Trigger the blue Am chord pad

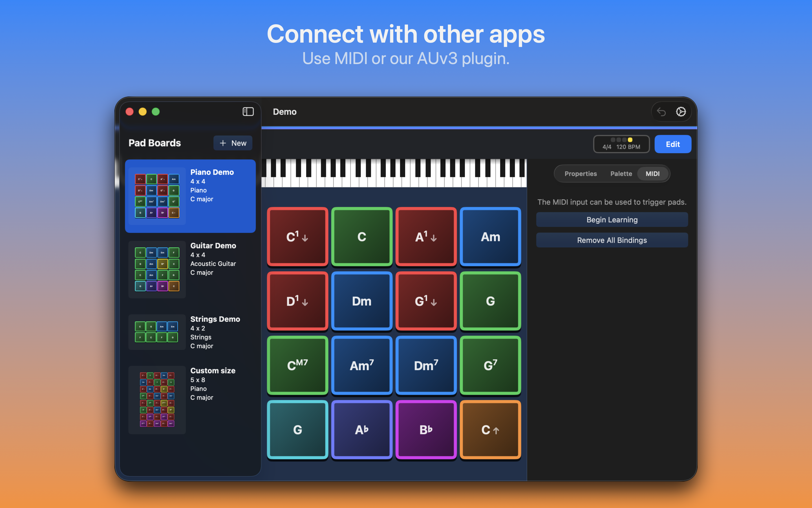(490, 237)
